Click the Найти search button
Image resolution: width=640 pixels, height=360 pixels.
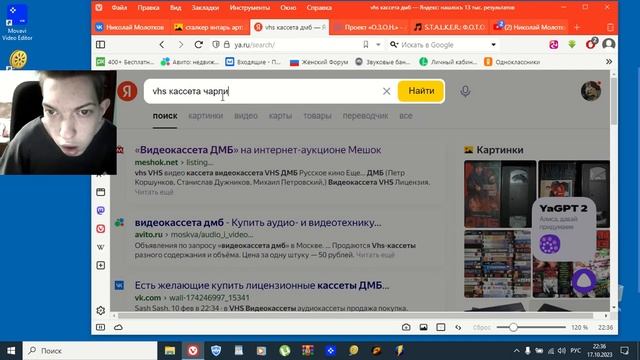(421, 91)
